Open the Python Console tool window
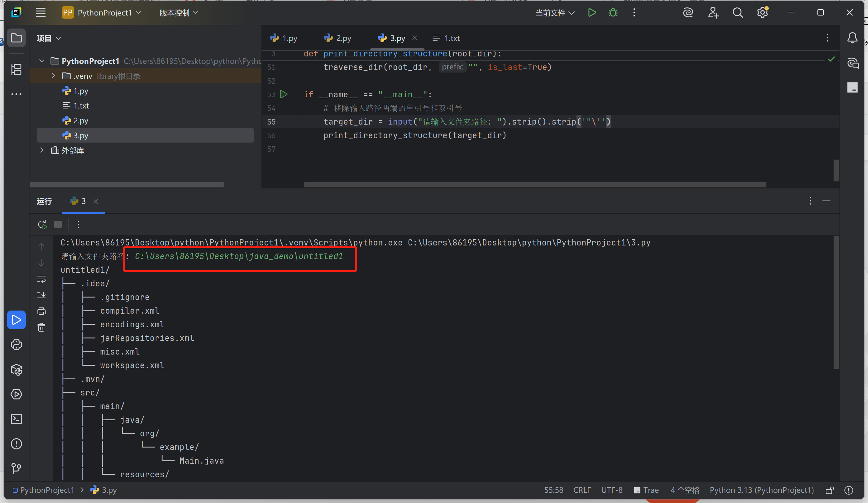Viewport: 868px width, 503px height. 16,345
